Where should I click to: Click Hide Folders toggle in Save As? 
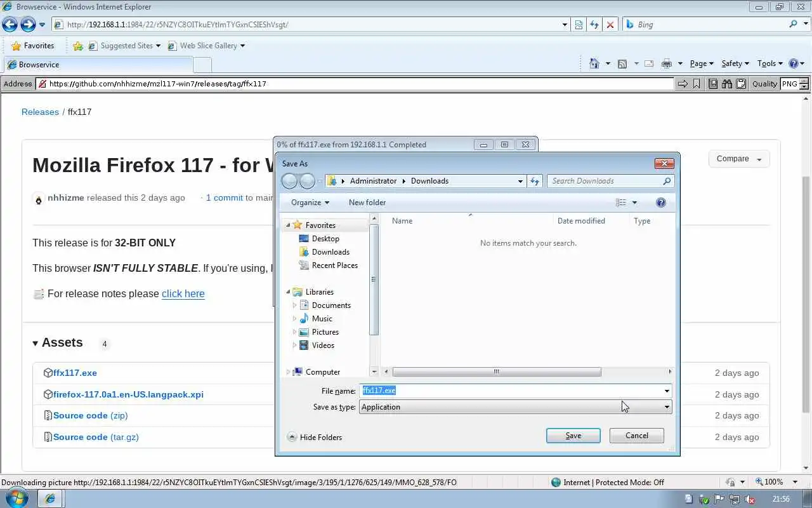click(315, 437)
